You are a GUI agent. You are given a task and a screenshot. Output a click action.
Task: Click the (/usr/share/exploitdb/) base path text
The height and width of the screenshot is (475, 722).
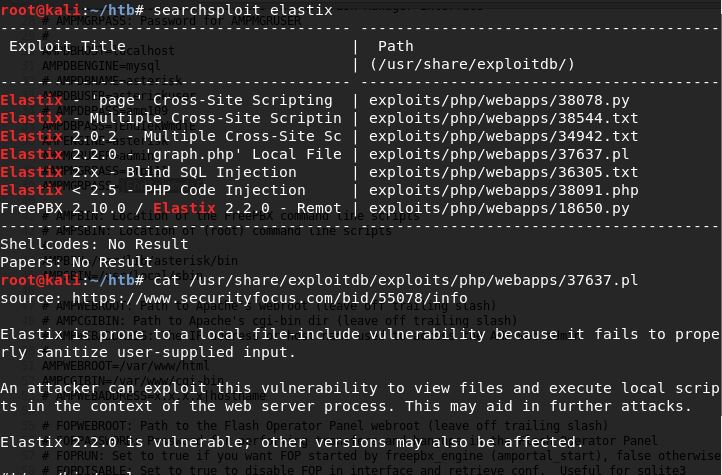pyautogui.click(x=472, y=64)
